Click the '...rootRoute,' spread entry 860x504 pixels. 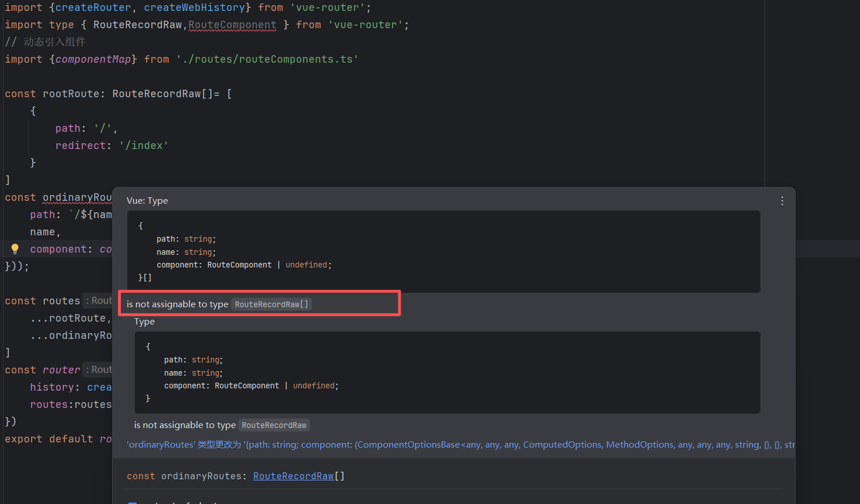[71, 318]
